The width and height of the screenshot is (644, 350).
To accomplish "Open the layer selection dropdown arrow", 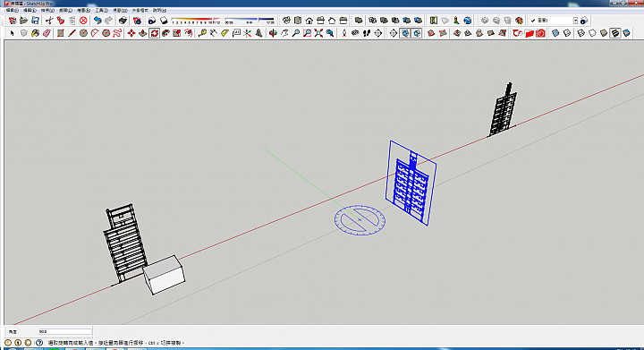I will pos(575,20).
